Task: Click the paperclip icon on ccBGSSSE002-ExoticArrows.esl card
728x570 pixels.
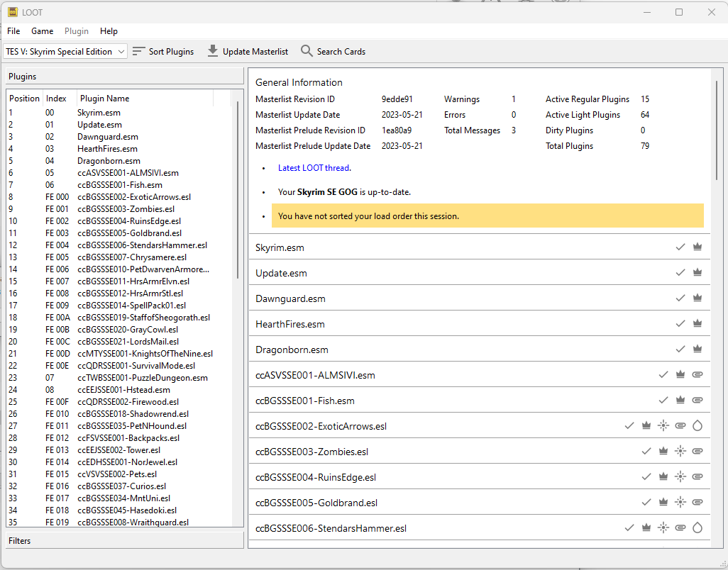Action: [x=680, y=426]
